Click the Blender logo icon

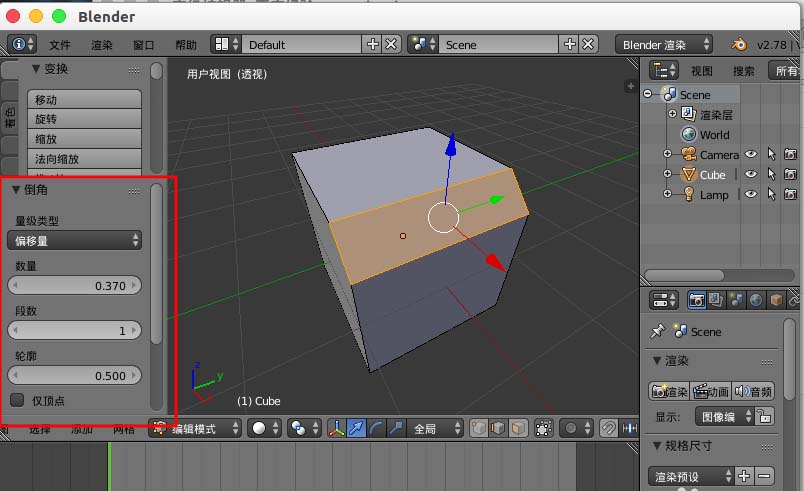pyautogui.click(x=738, y=45)
